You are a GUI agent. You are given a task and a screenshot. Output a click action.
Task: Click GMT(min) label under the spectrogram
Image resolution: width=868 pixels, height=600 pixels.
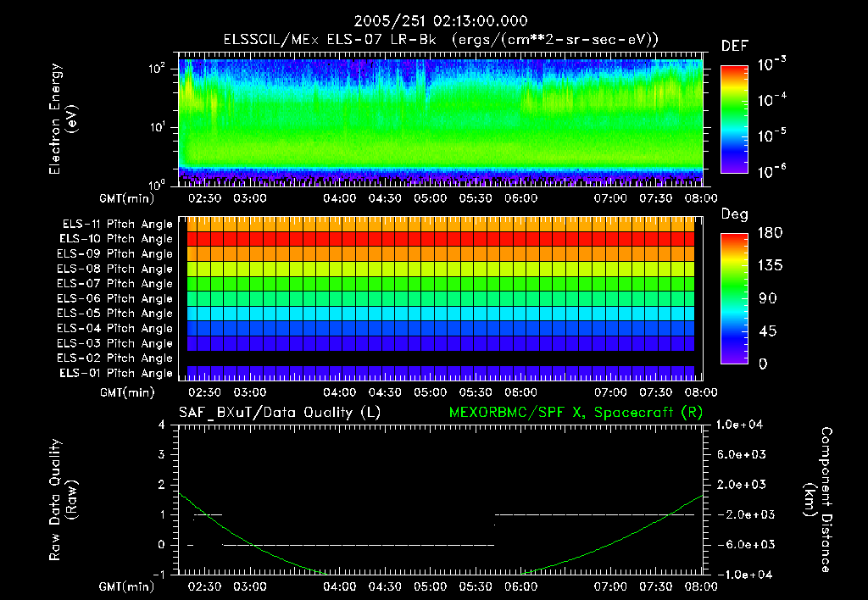[x=127, y=198]
